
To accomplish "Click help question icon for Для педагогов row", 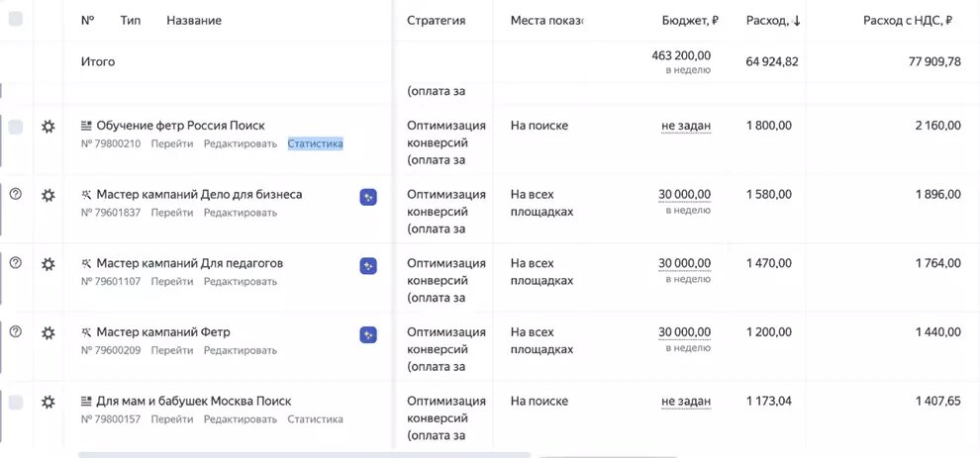I will pos(16,263).
